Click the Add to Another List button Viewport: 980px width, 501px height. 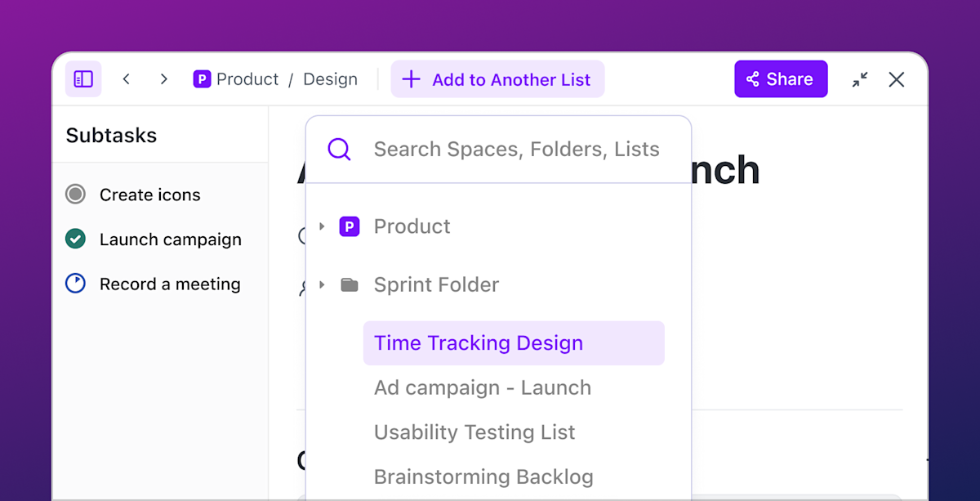click(497, 78)
